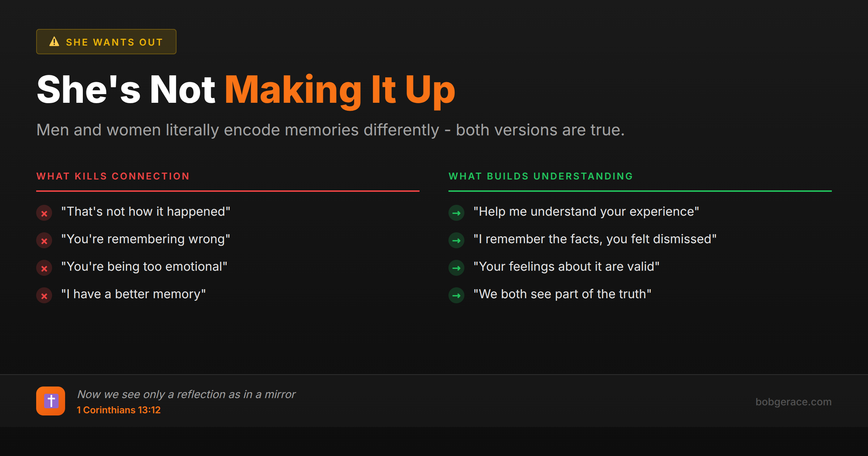
Task: Click the red X beside "You're remembering wrong"
Action: coord(44,241)
